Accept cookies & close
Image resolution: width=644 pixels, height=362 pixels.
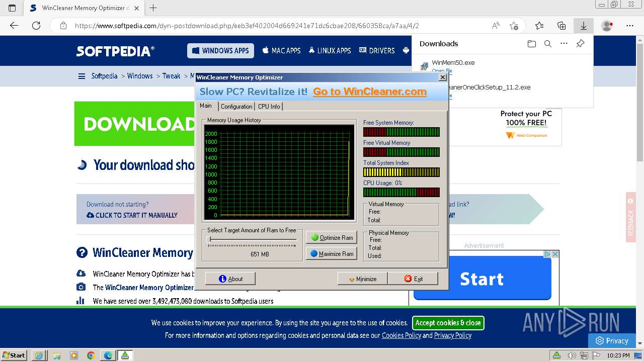(x=448, y=323)
